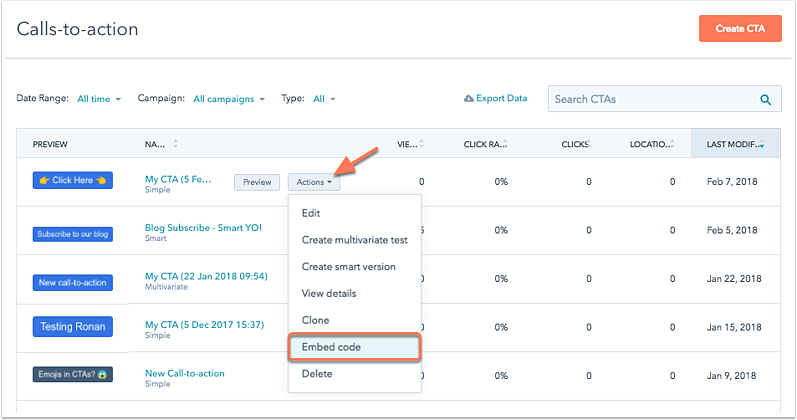Expand the Type All filter

click(324, 99)
